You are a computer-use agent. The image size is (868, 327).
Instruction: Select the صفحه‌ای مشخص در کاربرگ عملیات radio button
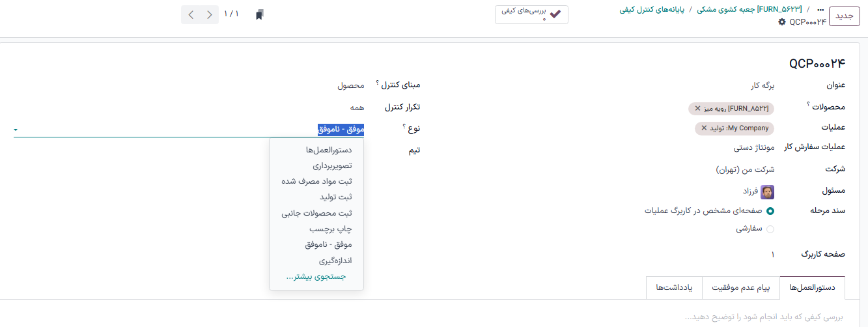(770, 211)
